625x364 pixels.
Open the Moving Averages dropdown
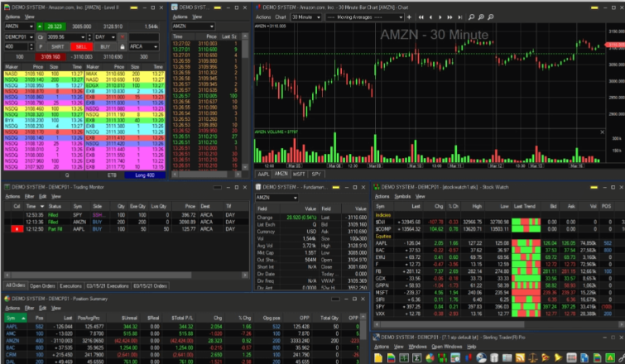tap(401, 17)
